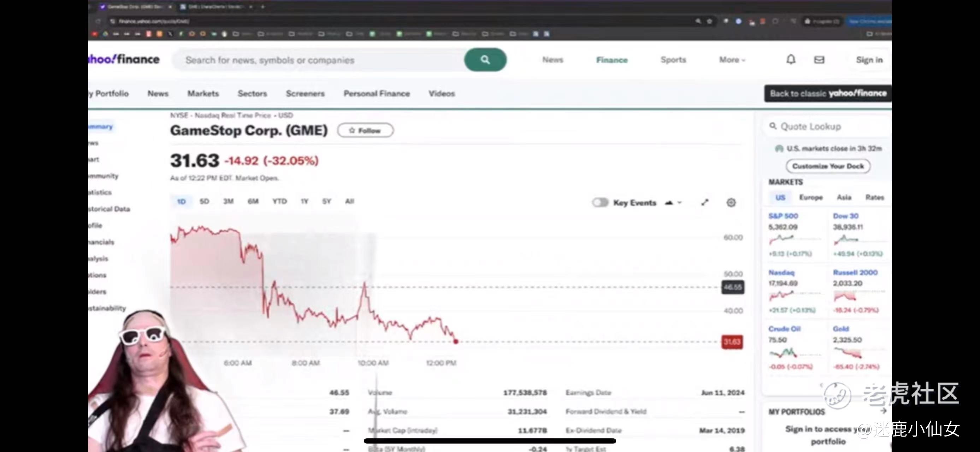Open the mail envelope icon
The height and width of the screenshot is (452, 980).
click(819, 60)
